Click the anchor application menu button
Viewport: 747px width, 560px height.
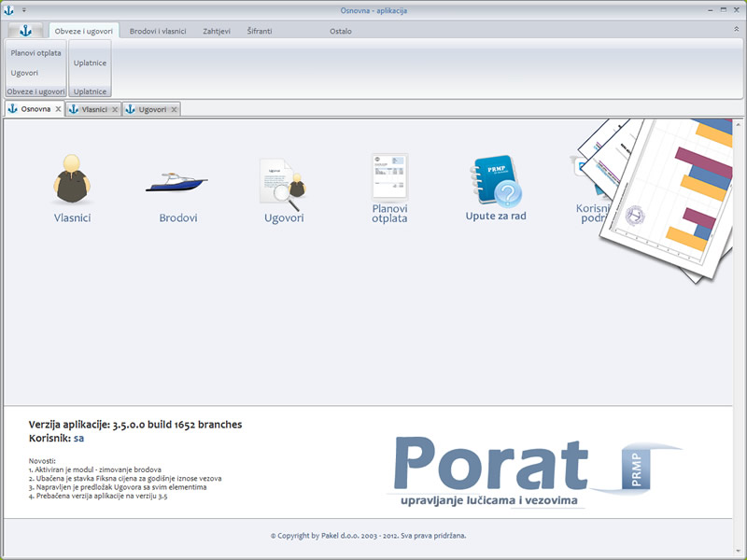(25, 31)
